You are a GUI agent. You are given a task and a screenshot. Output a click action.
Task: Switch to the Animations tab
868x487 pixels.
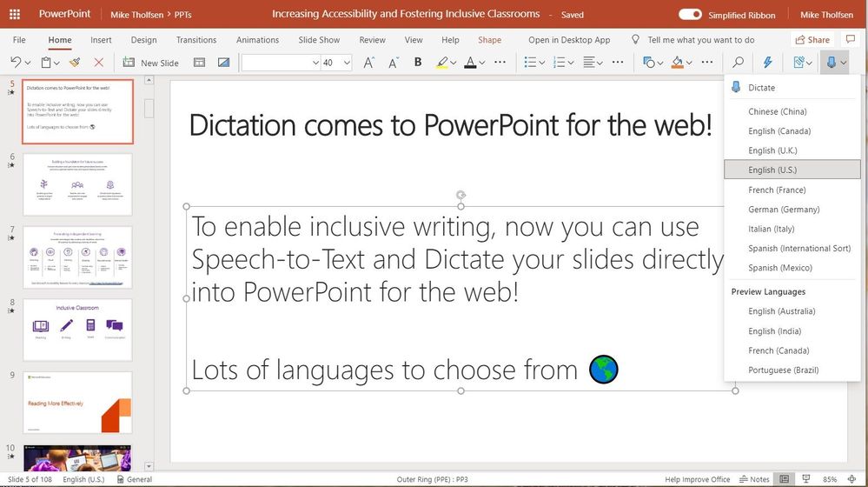pyautogui.click(x=257, y=40)
